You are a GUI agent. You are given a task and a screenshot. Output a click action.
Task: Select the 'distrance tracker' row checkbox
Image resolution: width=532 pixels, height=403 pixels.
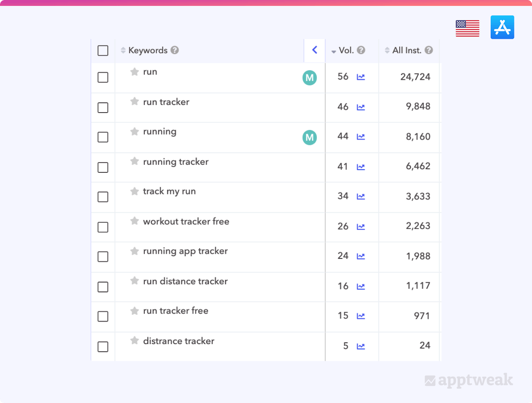(103, 347)
